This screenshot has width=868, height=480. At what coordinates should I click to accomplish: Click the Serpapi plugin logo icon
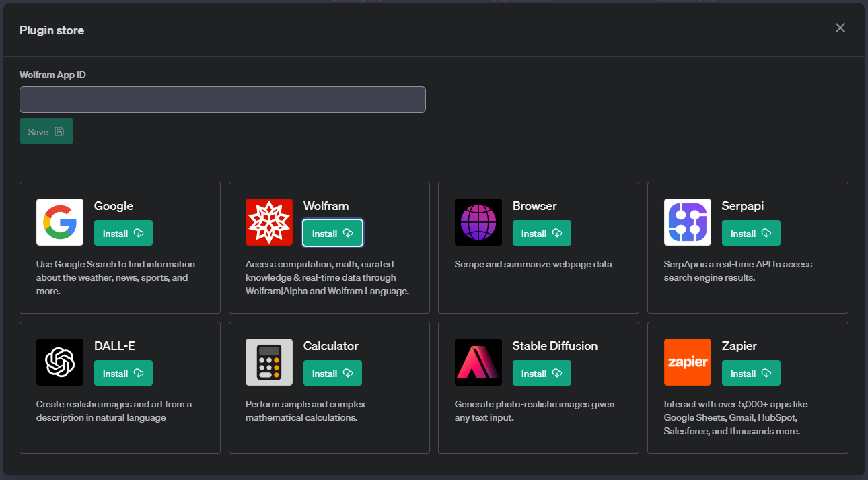click(x=688, y=222)
